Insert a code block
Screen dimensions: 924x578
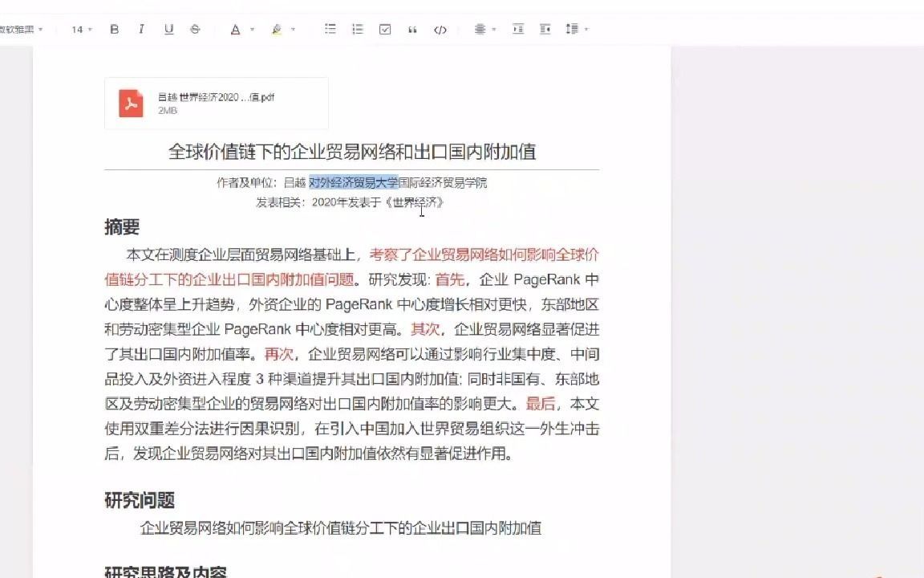click(x=440, y=29)
